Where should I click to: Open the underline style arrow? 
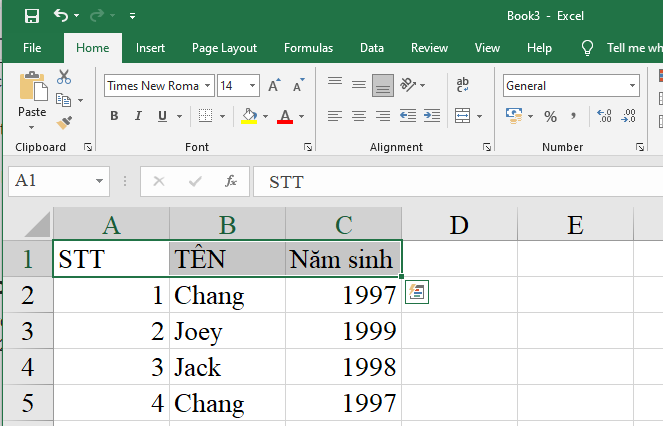(x=179, y=116)
